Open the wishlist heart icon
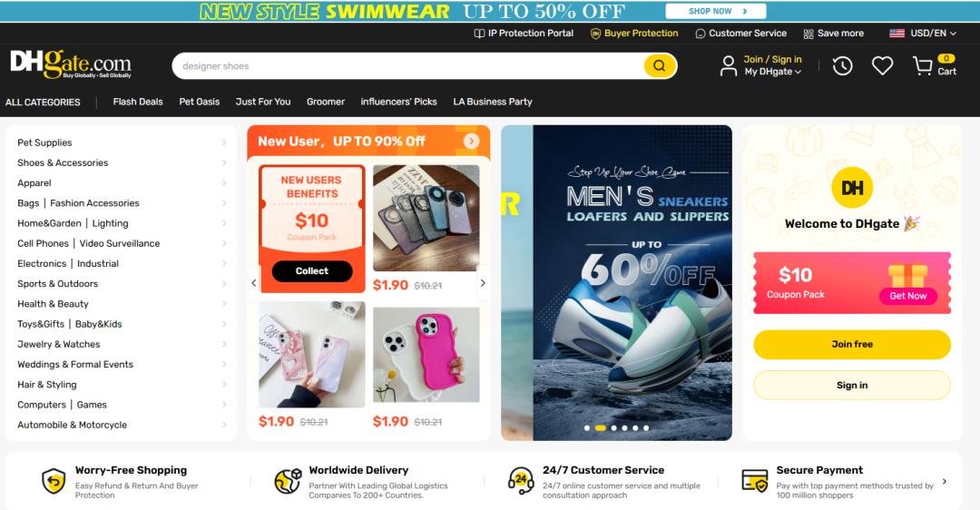Screen dimensions: 980x510 (x=882, y=65)
